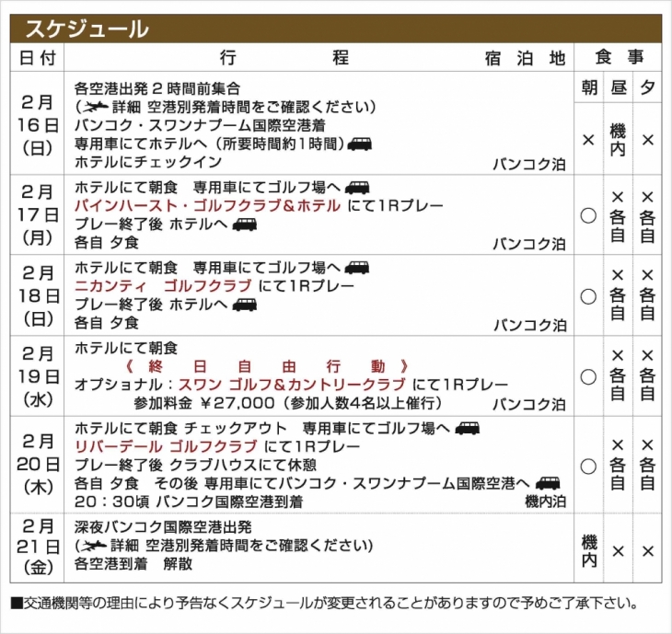Click the van icon after ゴルフ場へ on Feb 17
This screenshot has width=672, height=634.
click(x=357, y=188)
